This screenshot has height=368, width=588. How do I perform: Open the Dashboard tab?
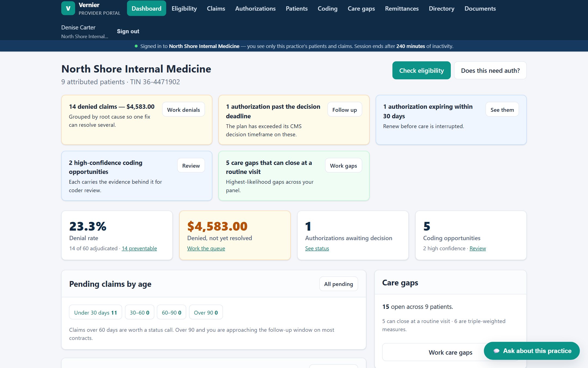pos(146,8)
